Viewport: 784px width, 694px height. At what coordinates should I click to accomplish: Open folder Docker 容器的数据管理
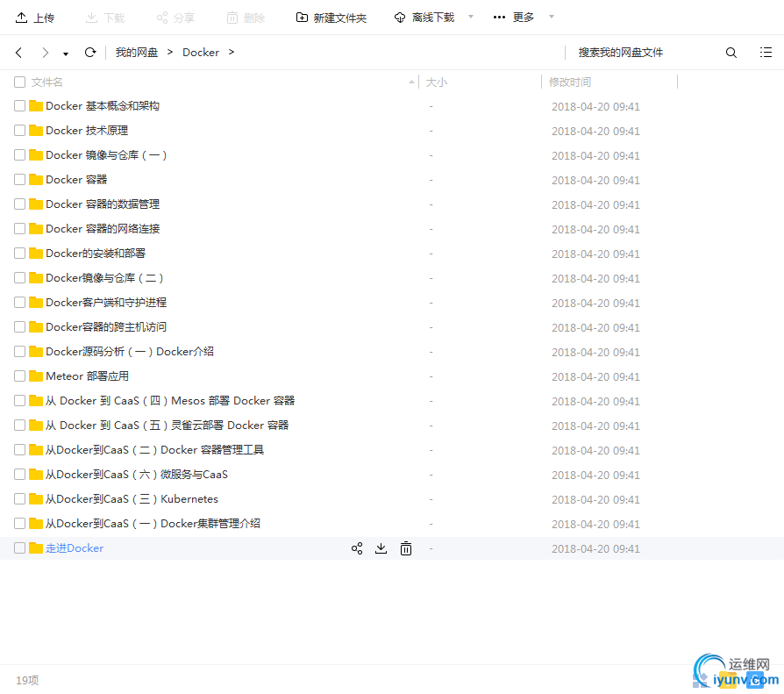103,204
